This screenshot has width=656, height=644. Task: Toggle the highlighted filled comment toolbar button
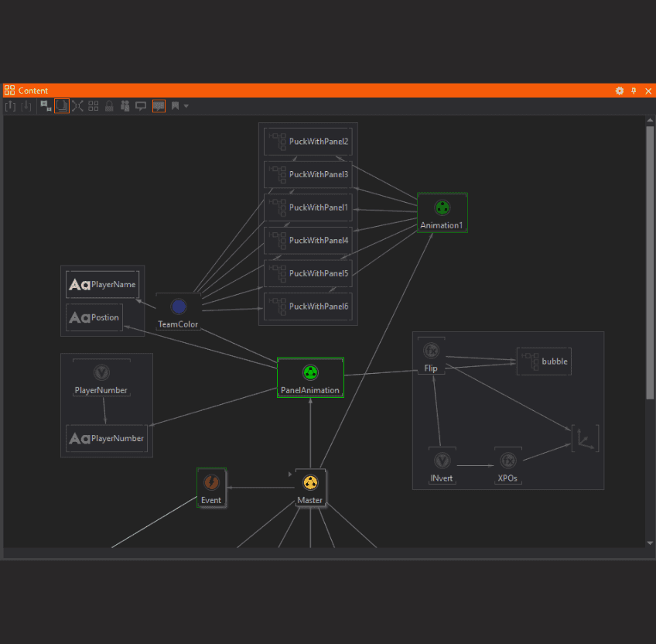click(x=159, y=106)
